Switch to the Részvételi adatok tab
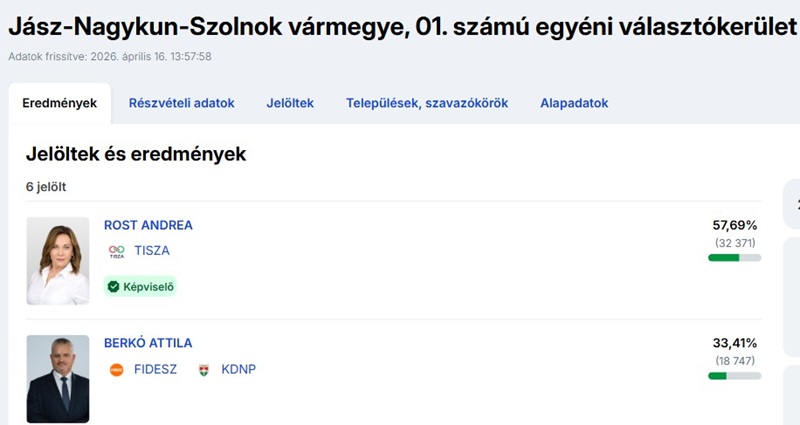This screenshot has height=425, width=800. tap(181, 103)
